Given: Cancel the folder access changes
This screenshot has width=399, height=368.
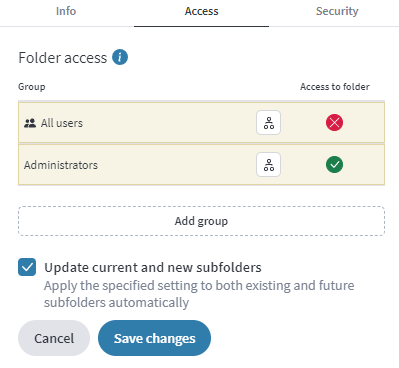Looking at the screenshot, I should 54,338.
